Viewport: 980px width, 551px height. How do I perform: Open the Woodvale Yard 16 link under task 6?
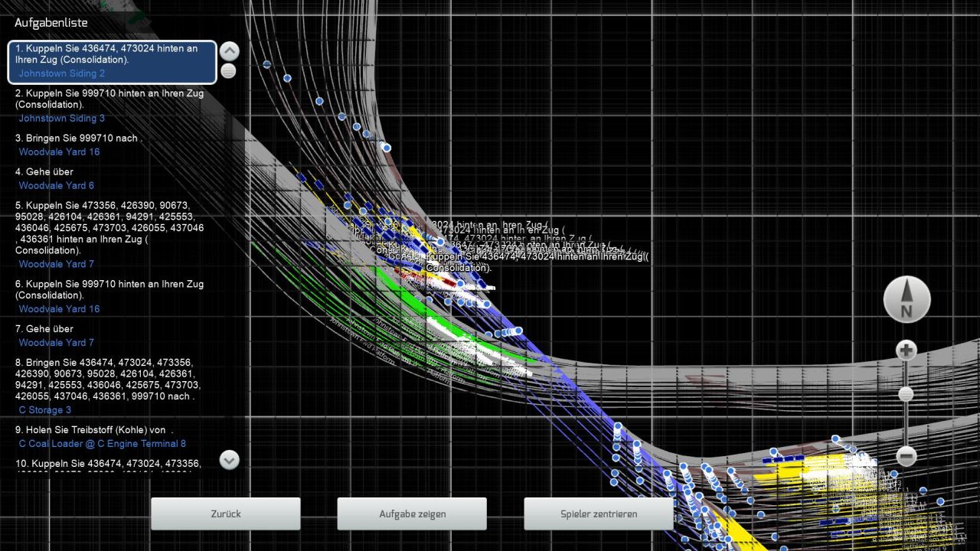59,309
